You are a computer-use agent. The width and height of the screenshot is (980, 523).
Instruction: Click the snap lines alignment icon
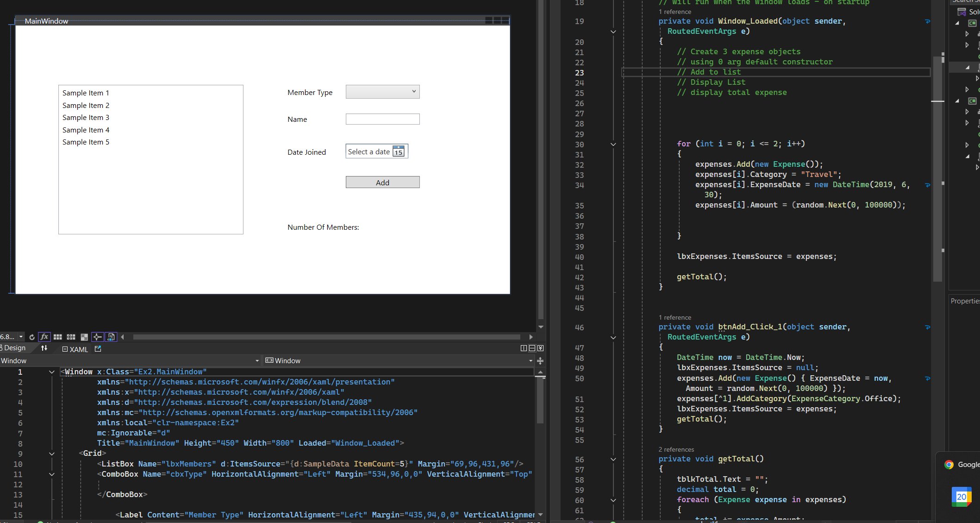98,337
